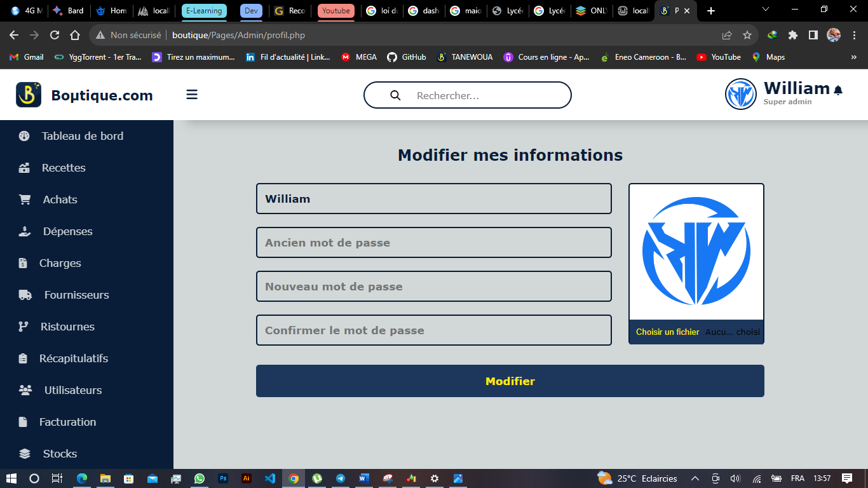This screenshot has height=488, width=868.
Task: Click the Stocks layers icon
Action: pos(25,454)
